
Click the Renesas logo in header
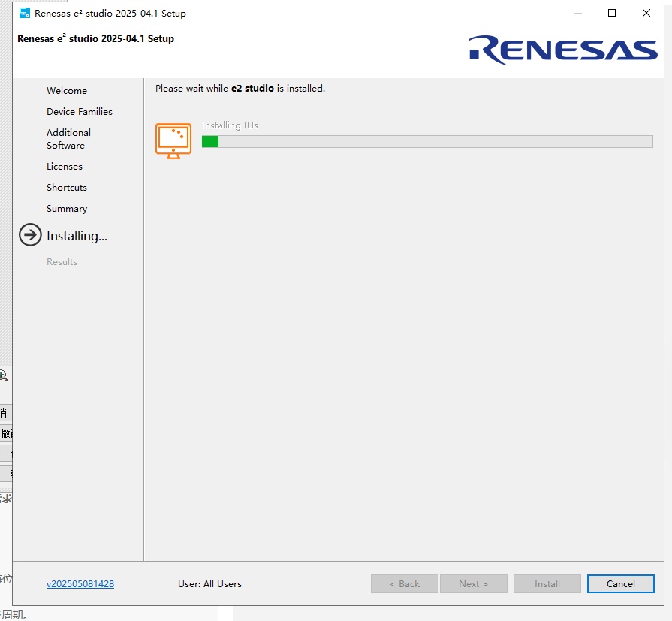(x=562, y=50)
